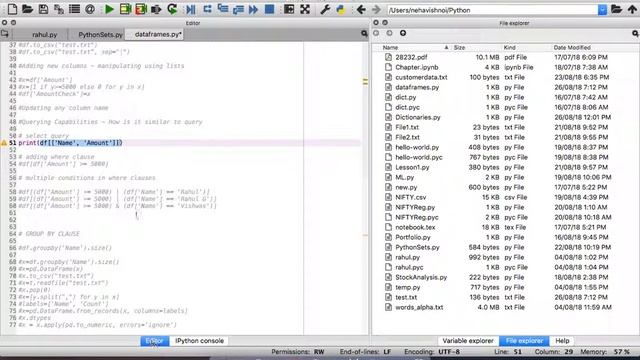Open a file using the folder toolbar icon
This screenshot has height=360, width=640.
pos(27,9)
